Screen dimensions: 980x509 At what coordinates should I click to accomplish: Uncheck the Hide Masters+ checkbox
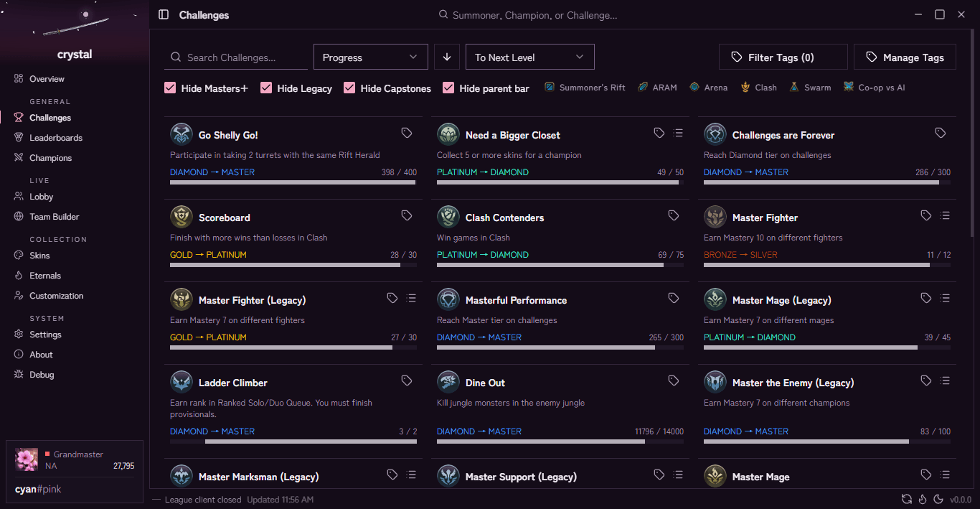170,88
